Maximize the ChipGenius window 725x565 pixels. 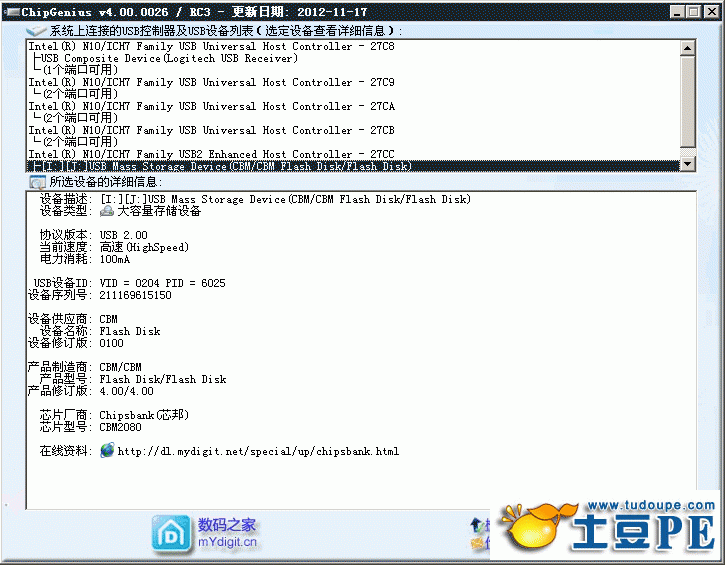pos(694,12)
